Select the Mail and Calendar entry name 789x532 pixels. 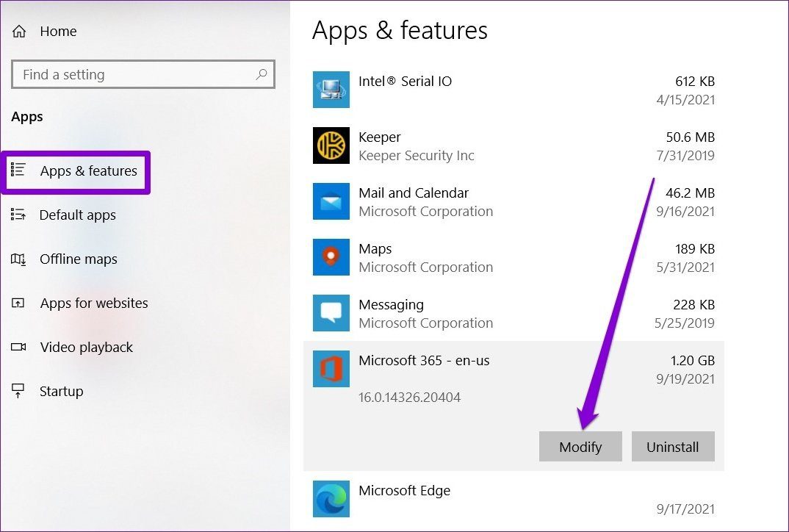pyautogui.click(x=414, y=193)
